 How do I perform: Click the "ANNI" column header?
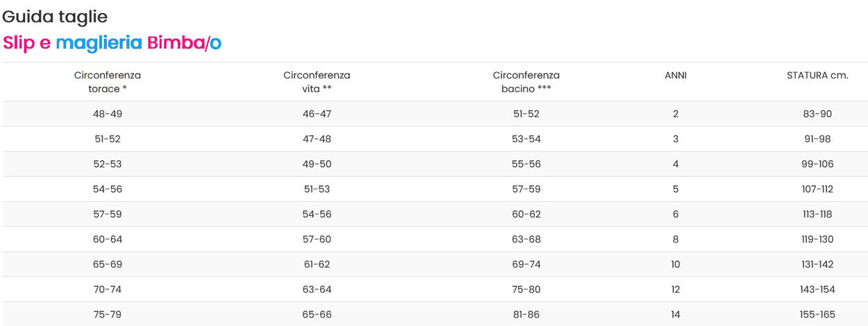tap(676, 75)
